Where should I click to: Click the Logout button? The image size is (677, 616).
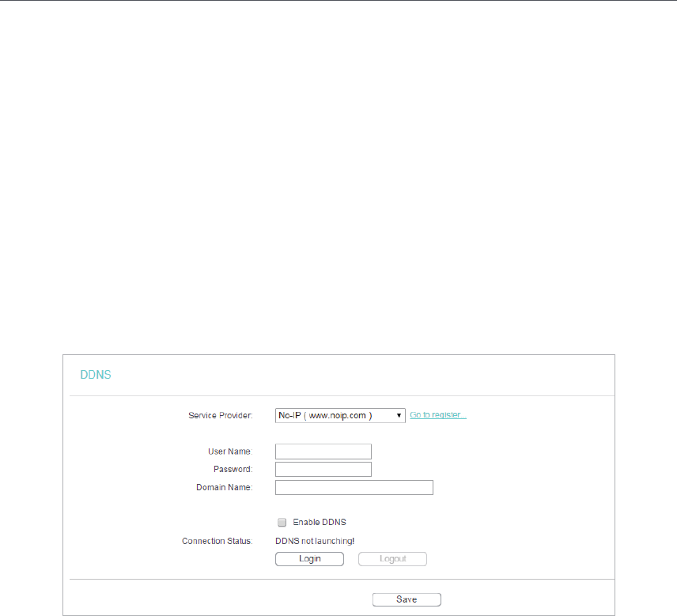point(392,559)
